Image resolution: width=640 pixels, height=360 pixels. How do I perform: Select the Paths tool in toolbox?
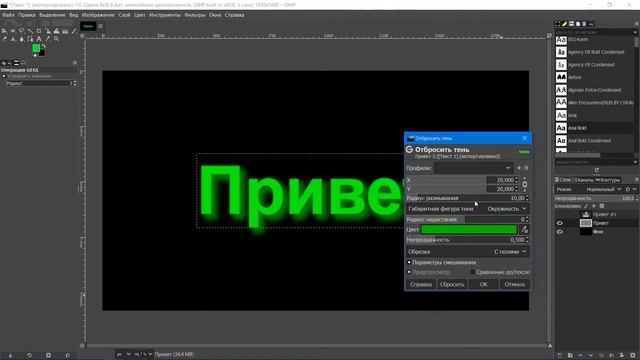pos(30,39)
